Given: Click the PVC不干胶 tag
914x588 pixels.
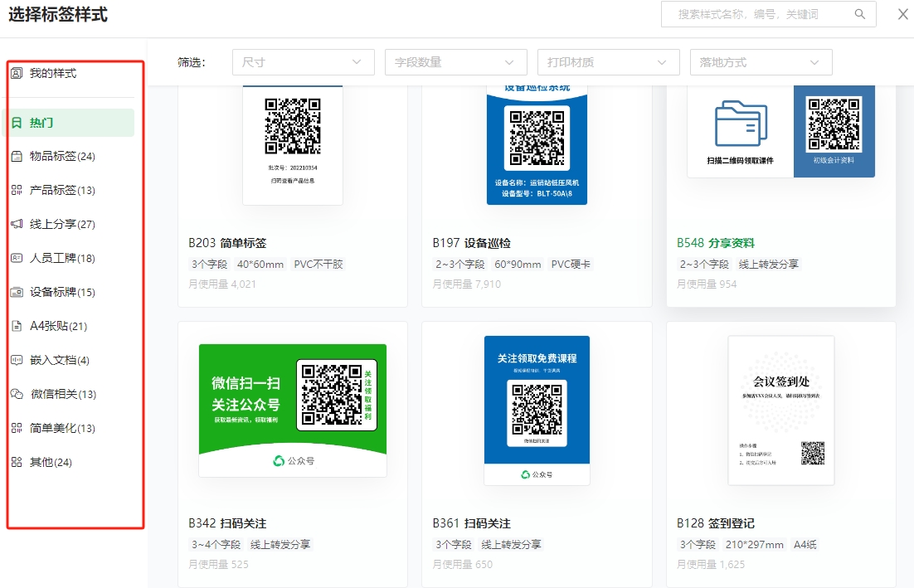Looking at the screenshot, I should click(318, 264).
